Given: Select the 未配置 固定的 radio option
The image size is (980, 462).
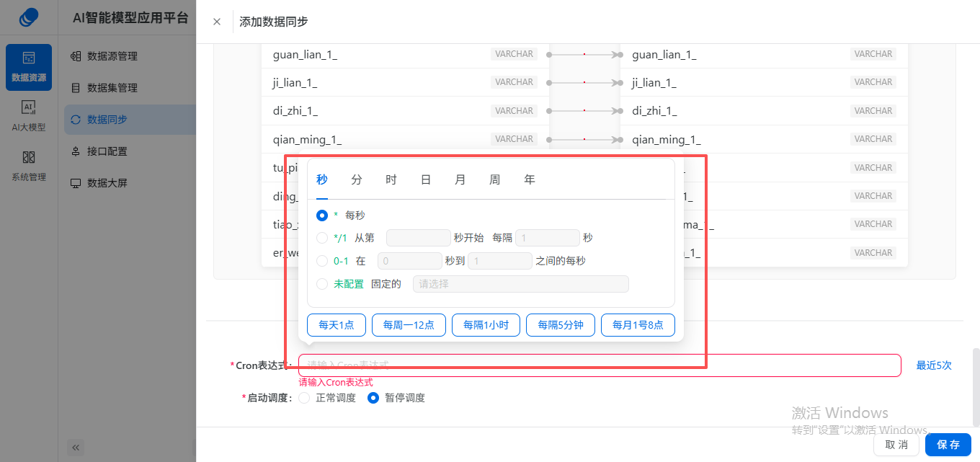Looking at the screenshot, I should click(322, 284).
